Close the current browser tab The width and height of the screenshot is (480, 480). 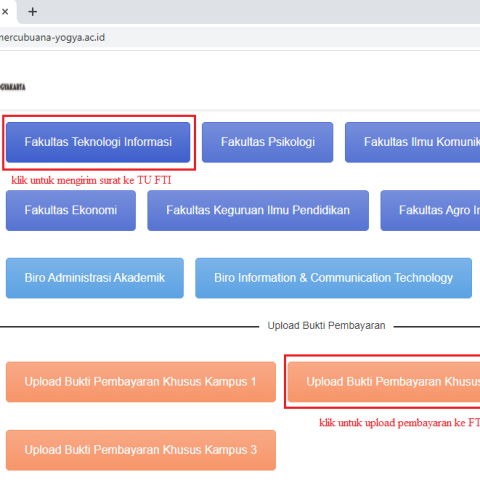point(5,12)
